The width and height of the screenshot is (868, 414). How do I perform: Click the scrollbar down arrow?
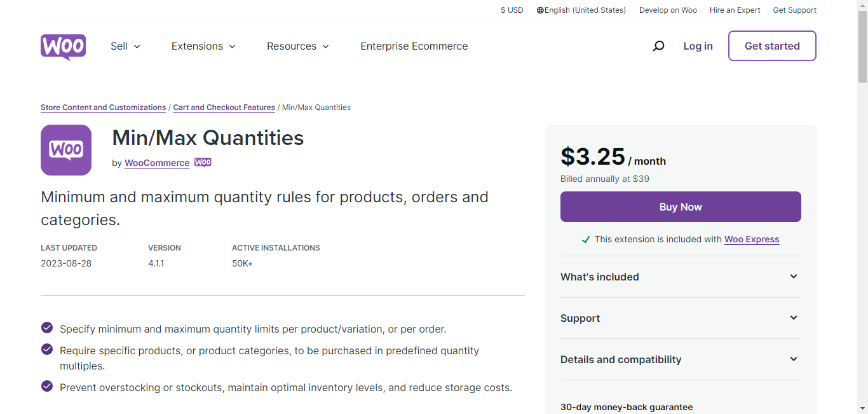tap(862, 408)
